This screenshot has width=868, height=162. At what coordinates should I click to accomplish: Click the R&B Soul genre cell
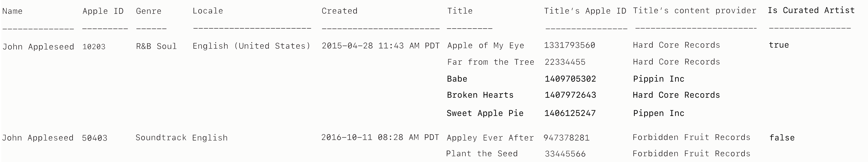coord(156,46)
